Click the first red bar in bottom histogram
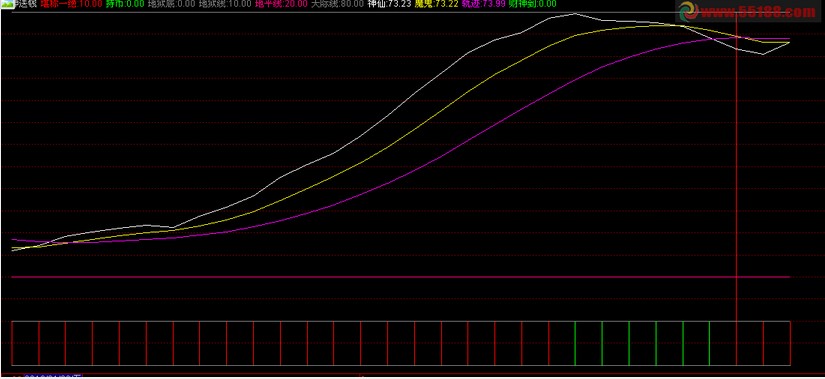825x379 pixels. coord(12,343)
